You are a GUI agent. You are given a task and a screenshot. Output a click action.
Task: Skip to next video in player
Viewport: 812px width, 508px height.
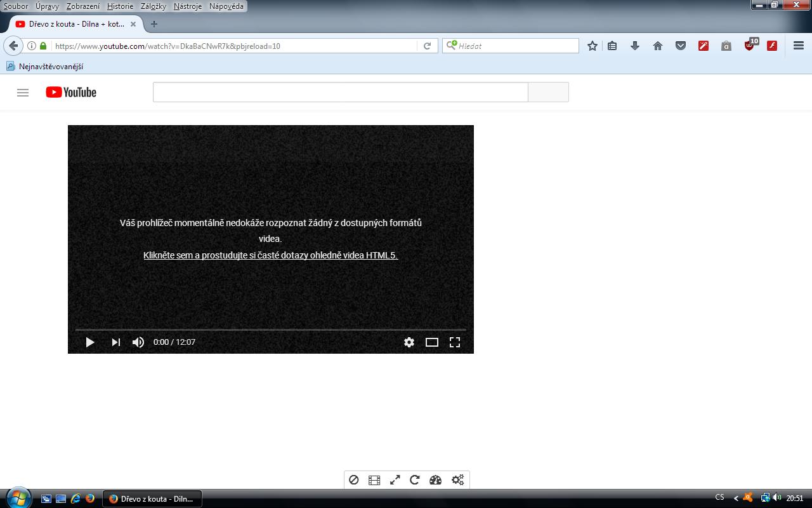click(115, 342)
